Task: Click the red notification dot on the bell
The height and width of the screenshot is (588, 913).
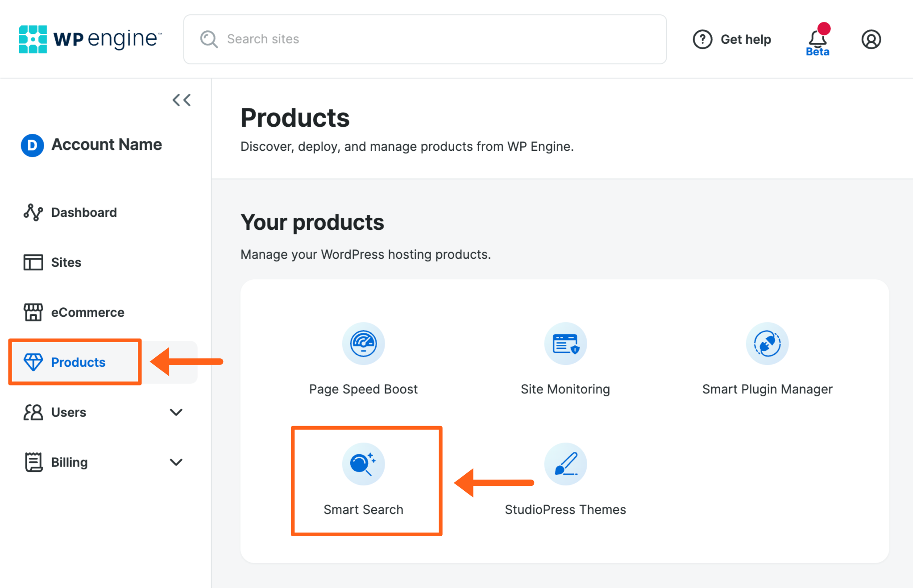Action: click(x=824, y=29)
